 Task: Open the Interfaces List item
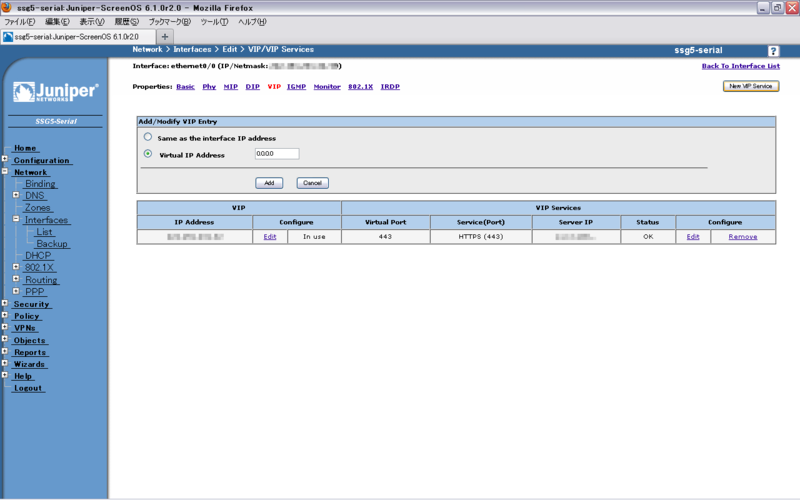click(x=44, y=232)
